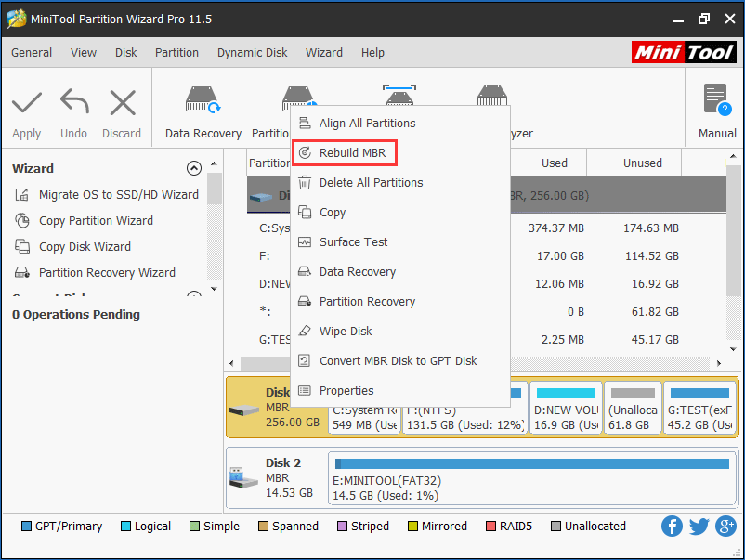Click the Copy Disk Wizard icon
The image size is (745, 560).
tap(22, 246)
